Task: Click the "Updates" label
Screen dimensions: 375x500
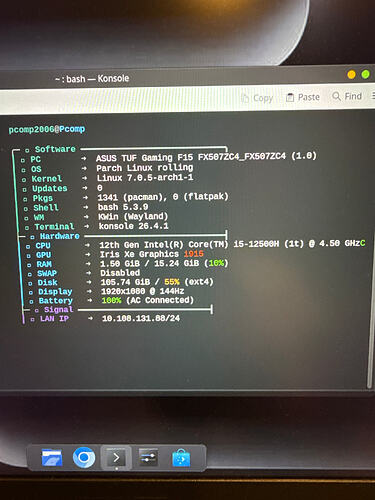Action: pos(50,188)
